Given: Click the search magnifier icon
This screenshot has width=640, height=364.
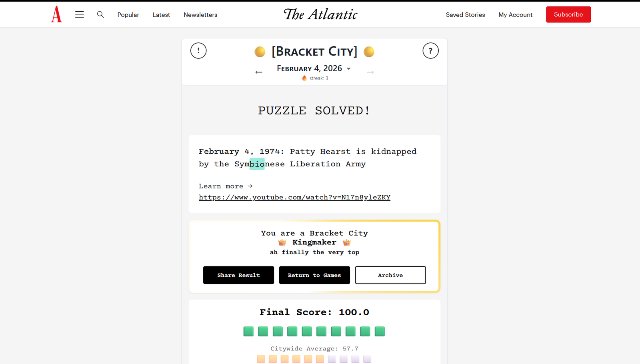Looking at the screenshot, I should [x=100, y=14].
